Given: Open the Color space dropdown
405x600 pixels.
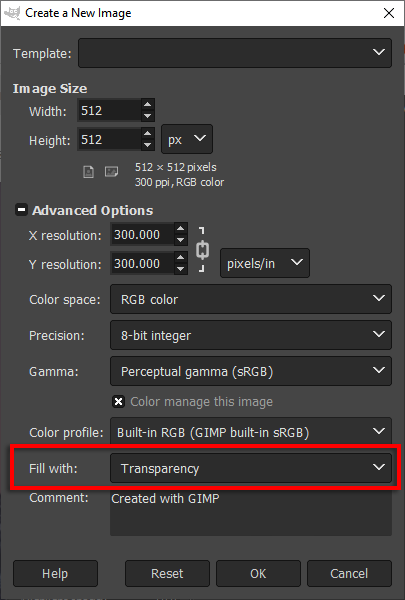Looking at the screenshot, I should coord(251,299).
